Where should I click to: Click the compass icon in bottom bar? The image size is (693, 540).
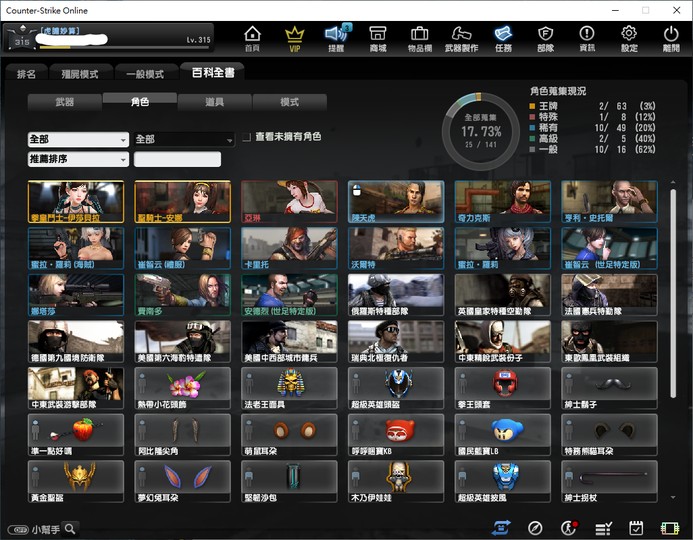[535, 528]
